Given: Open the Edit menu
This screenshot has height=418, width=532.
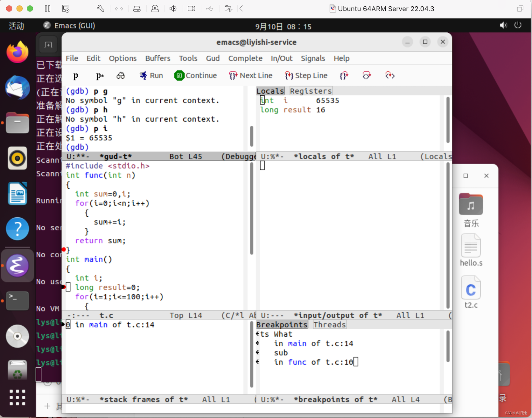Looking at the screenshot, I should click(93, 59).
